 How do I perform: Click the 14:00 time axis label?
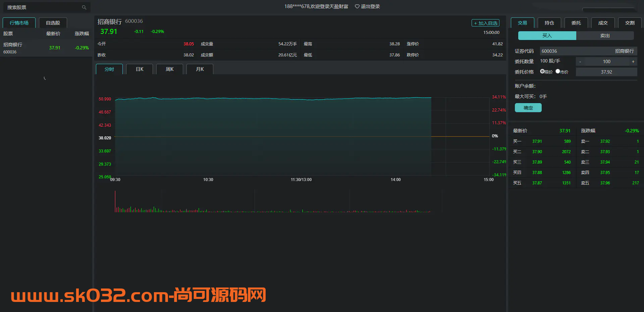coord(395,180)
